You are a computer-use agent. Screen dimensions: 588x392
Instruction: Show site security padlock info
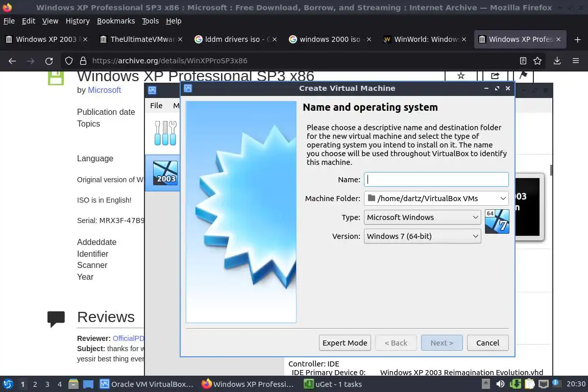(83, 61)
